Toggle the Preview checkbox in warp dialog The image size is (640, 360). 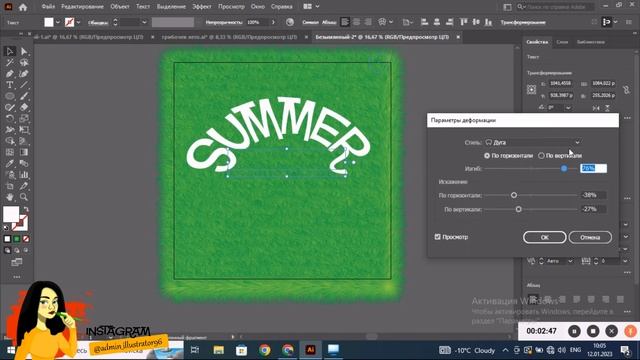coord(438,237)
